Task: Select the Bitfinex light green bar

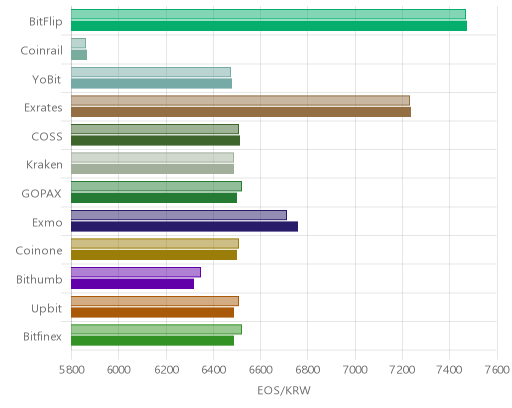Action: pos(156,330)
